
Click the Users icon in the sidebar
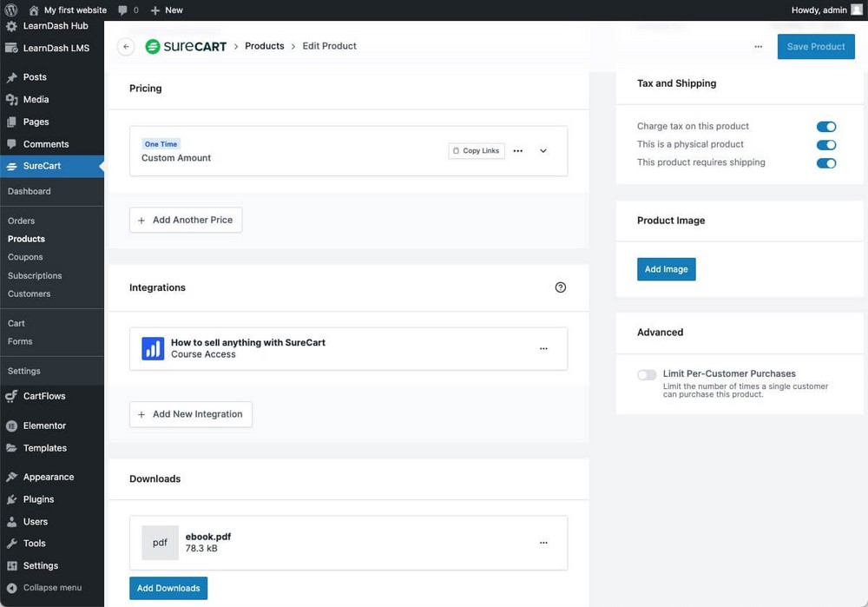(x=11, y=522)
